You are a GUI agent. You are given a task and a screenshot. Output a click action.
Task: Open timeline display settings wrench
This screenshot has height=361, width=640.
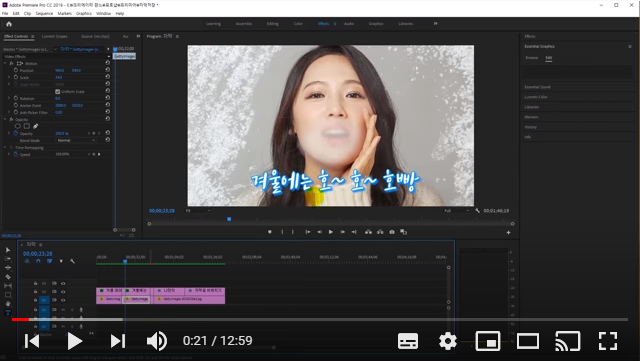(x=72, y=261)
